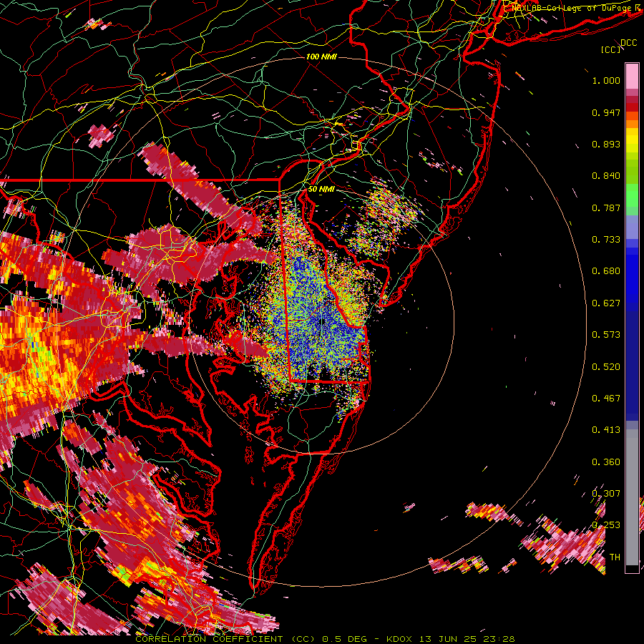The width and height of the screenshot is (644, 644).
Task: Select the 0.413 color scale value
Action: tap(606, 430)
